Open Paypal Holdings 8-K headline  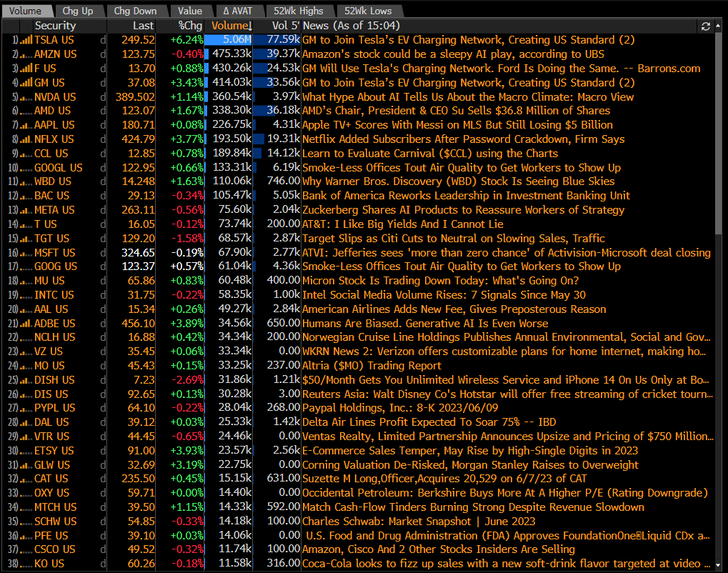point(400,408)
